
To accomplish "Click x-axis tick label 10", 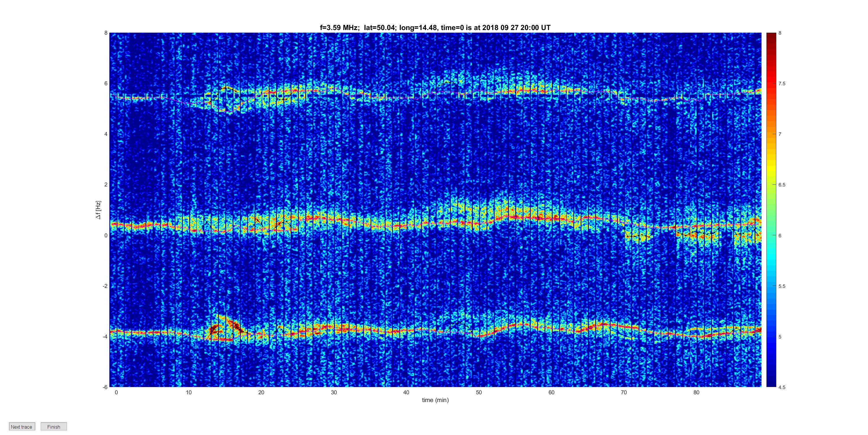I will click(189, 392).
